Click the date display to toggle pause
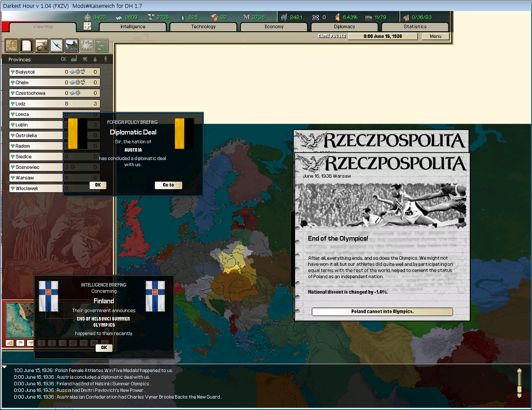Viewport: 532px width, 410px height. [x=382, y=36]
